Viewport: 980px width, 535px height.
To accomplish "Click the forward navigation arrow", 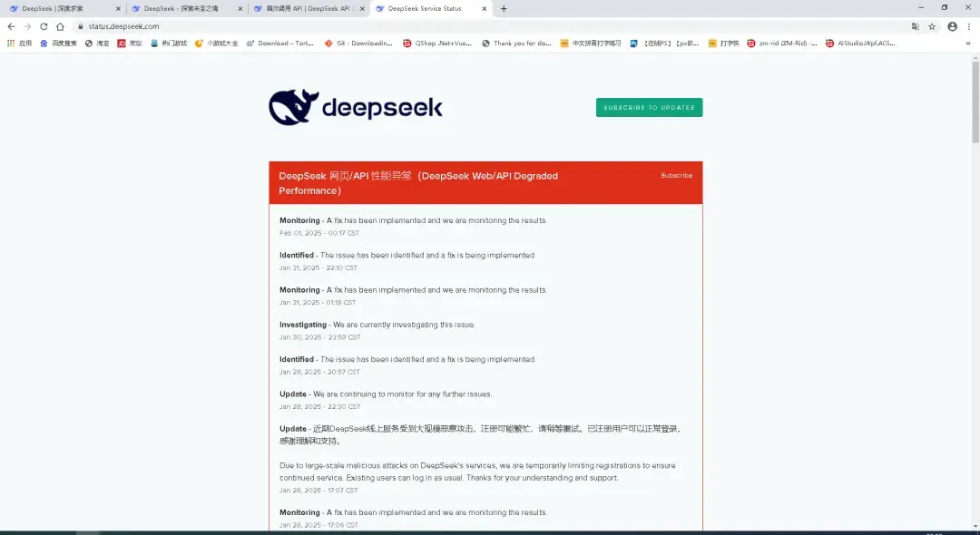I will coord(27,26).
